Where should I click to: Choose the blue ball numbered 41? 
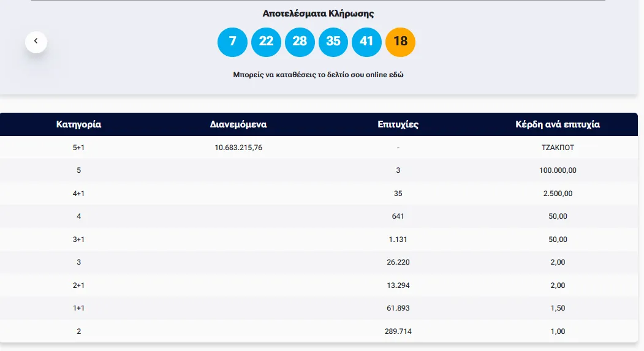[366, 42]
